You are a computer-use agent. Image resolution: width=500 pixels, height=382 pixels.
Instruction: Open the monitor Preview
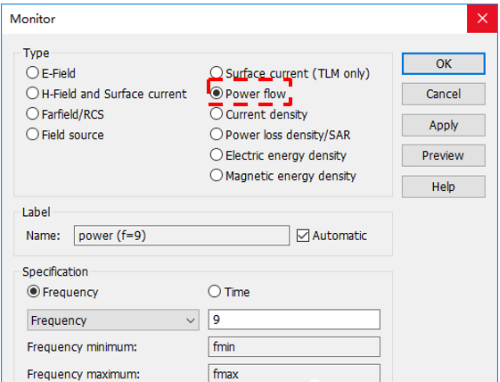(443, 156)
